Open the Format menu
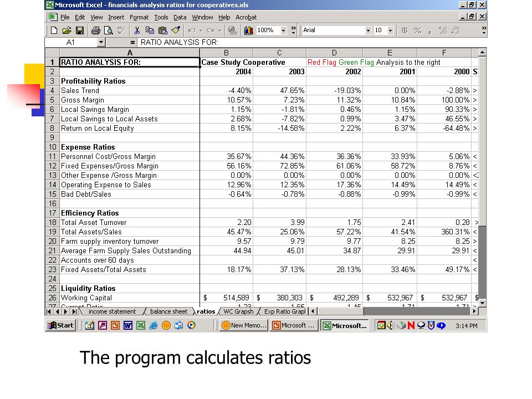 pos(139,17)
